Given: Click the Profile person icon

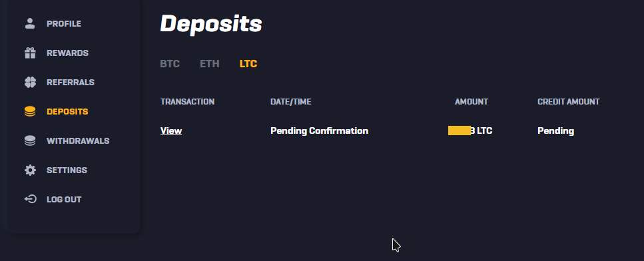Looking at the screenshot, I should (x=30, y=23).
